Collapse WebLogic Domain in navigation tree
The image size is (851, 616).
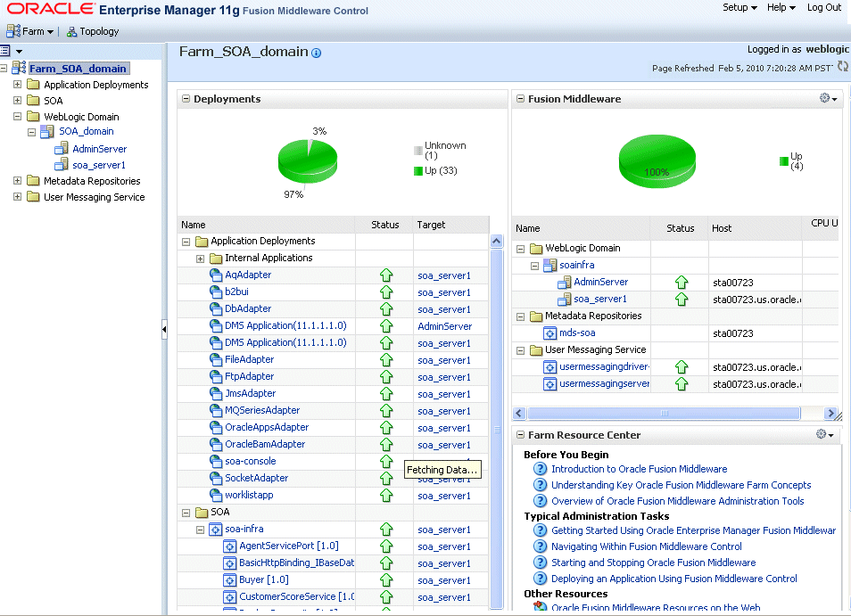coord(17,117)
